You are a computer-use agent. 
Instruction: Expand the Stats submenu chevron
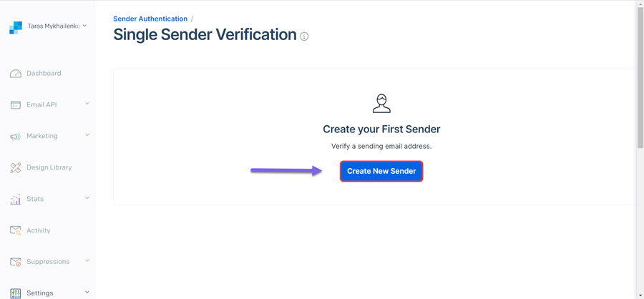pyautogui.click(x=87, y=197)
